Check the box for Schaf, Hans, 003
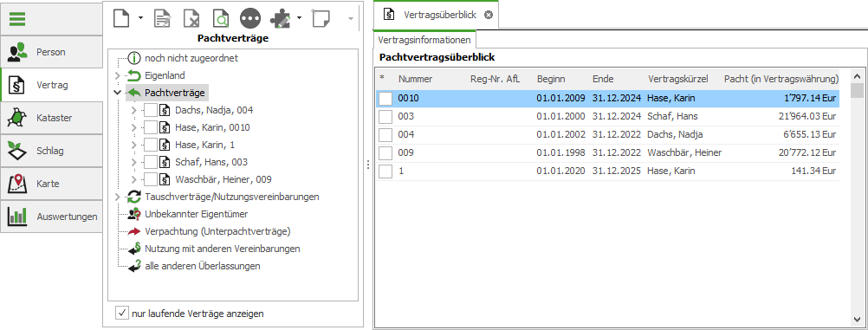This screenshot has width=868, height=330. click(x=151, y=162)
